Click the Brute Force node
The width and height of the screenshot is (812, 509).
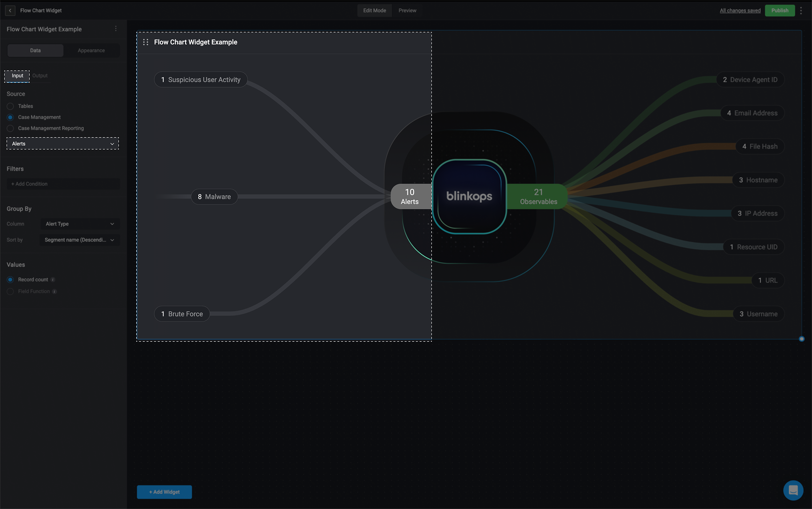click(x=182, y=313)
